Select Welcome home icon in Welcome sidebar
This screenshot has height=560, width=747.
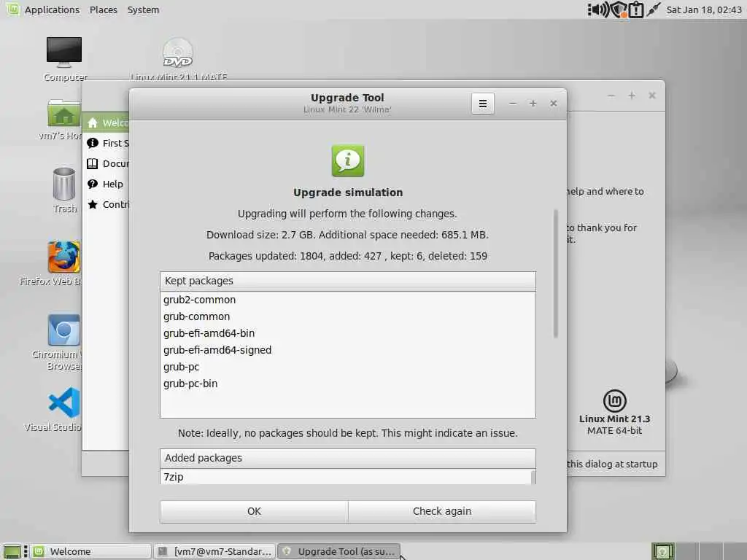click(93, 122)
